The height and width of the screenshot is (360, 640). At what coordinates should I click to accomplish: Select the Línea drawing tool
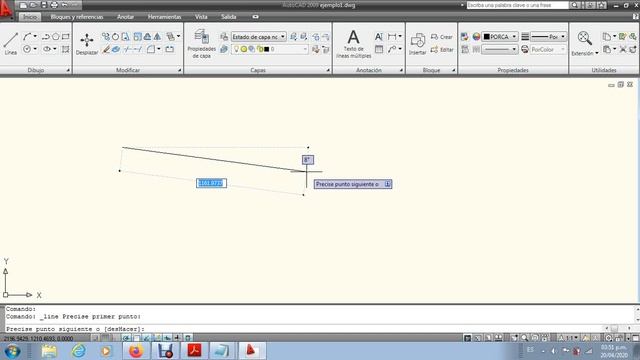[11, 43]
